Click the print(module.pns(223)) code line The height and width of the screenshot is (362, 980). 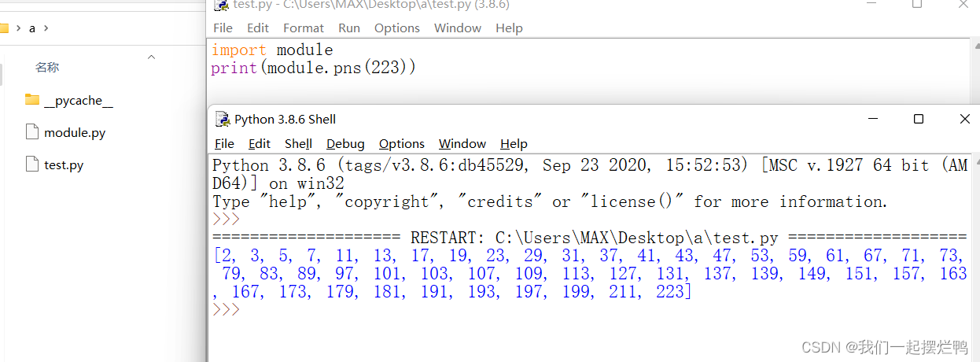313,68
